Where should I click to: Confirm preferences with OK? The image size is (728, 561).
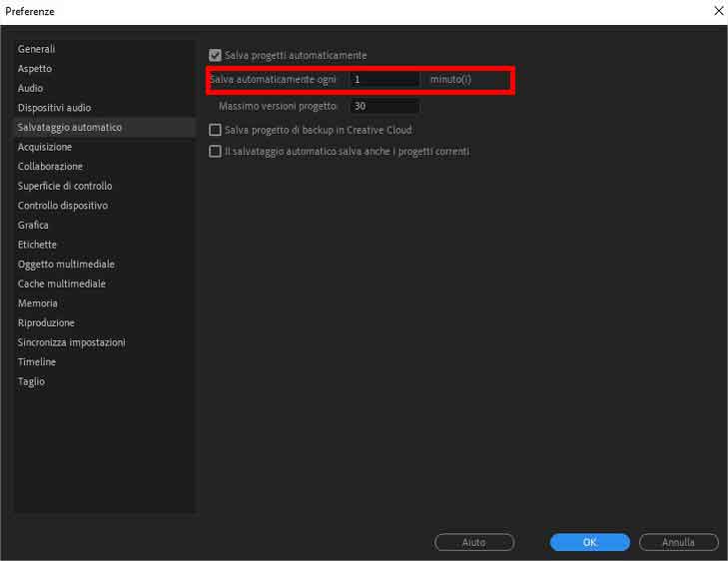(x=589, y=542)
